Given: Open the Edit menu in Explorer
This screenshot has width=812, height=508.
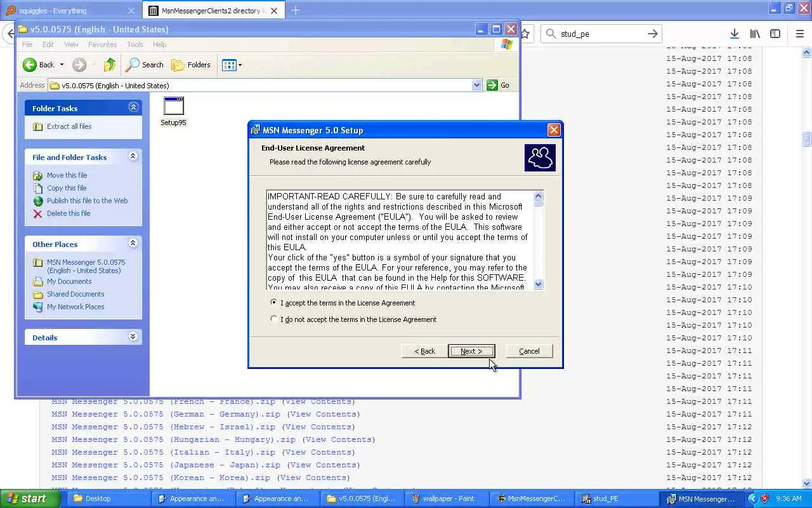Looking at the screenshot, I should 48,44.
